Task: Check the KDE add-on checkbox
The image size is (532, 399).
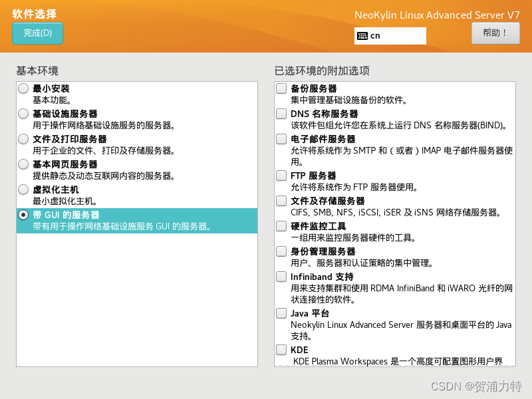Action: click(x=281, y=350)
